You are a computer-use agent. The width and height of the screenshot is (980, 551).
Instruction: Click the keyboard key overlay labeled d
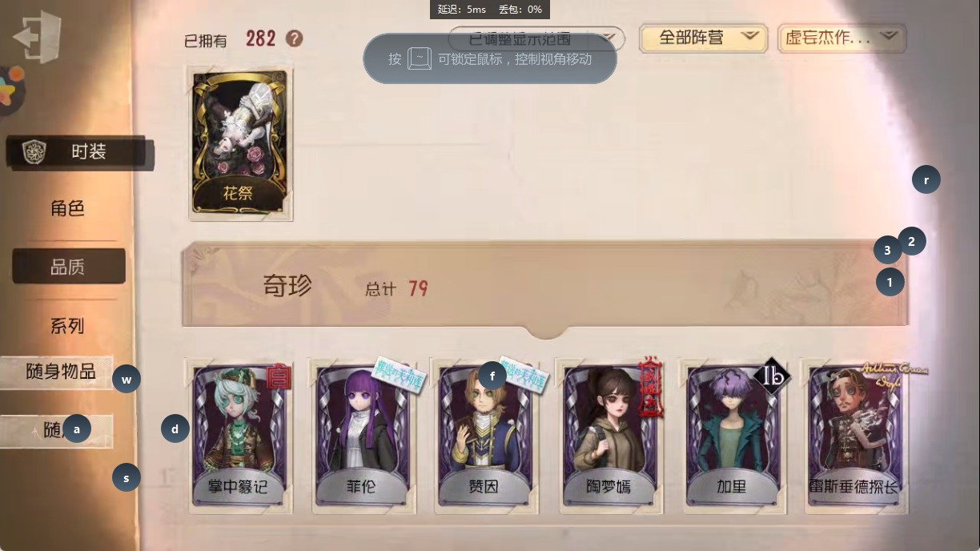175,429
